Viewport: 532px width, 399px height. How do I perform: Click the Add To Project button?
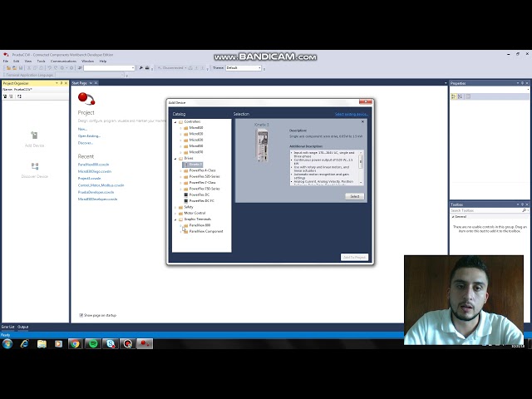point(354,257)
